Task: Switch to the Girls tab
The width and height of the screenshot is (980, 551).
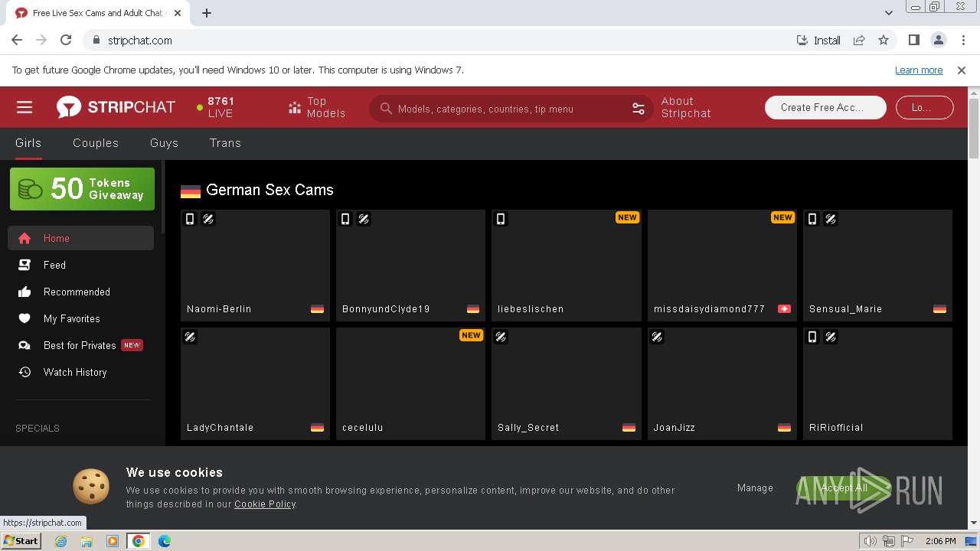Action: 28,143
